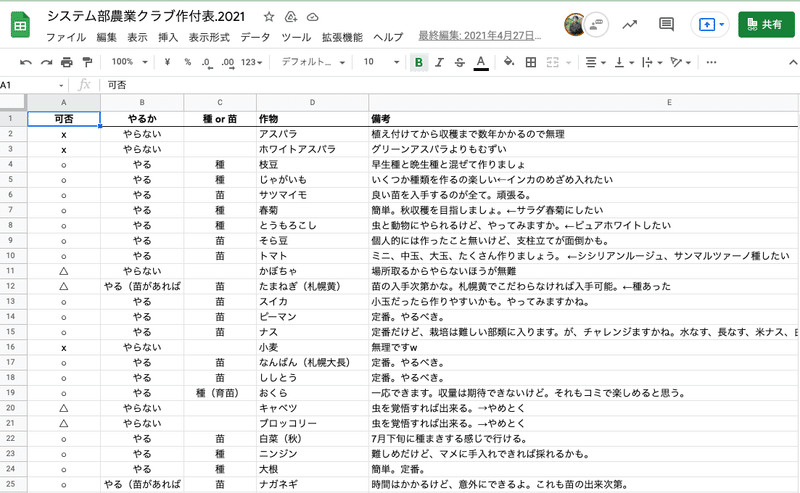Screen dimensions: 800x493
Task: Open the horizontal align dropdown
Action: tap(595, 62)
